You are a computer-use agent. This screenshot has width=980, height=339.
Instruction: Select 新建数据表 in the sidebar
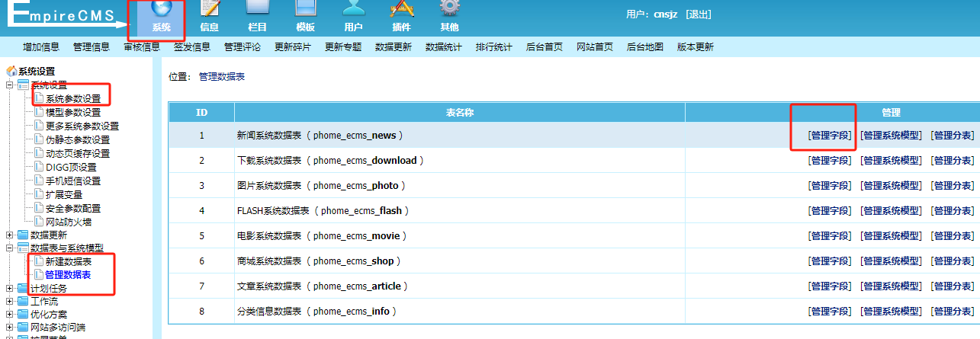click(x=68, y=261)
